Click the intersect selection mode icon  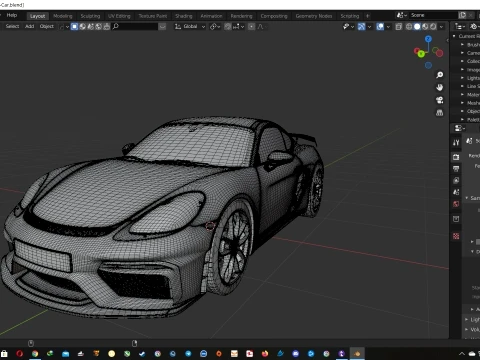tap(106, 26)
